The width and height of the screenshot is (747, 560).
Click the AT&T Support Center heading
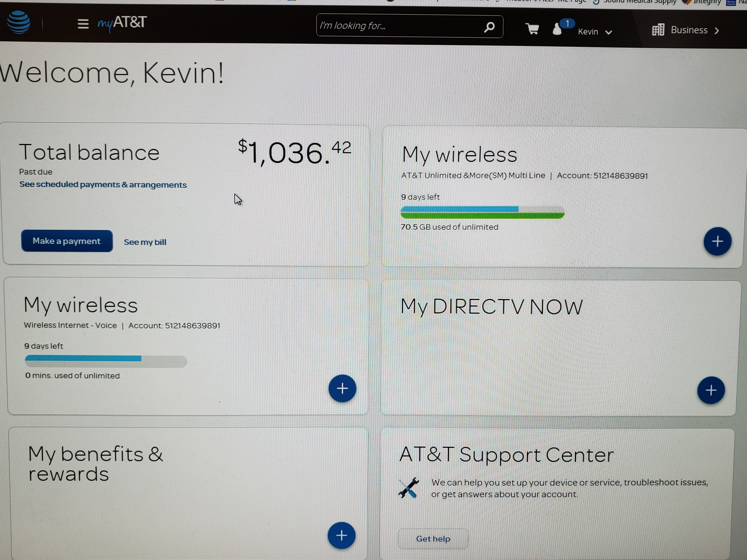coord(506,455)
